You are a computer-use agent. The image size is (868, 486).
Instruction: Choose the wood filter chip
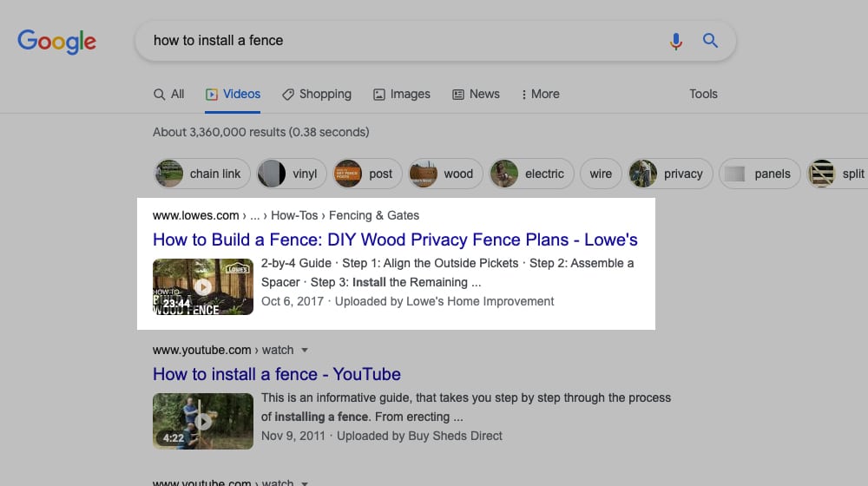coord(445,174)
